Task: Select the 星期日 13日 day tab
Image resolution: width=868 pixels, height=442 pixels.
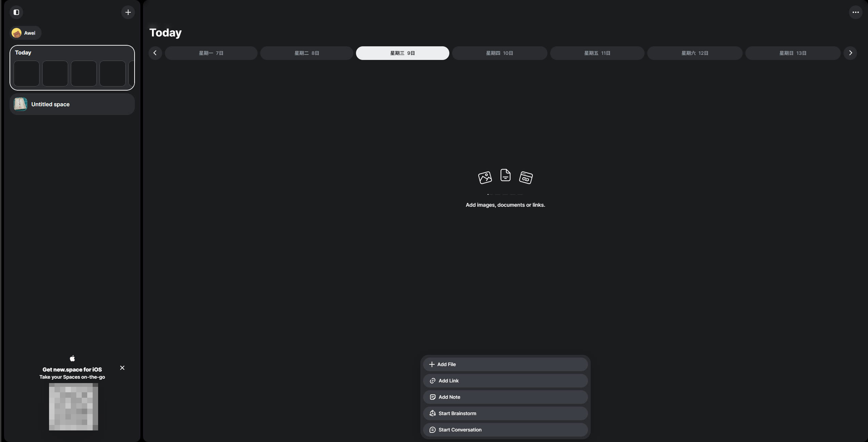Action: pos(793,53)
